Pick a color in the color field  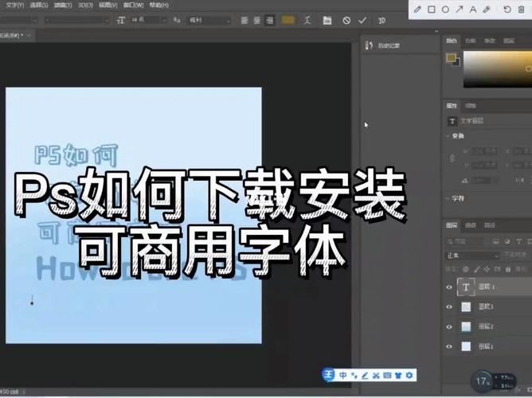pyautogui.click(x=498, y=69)
